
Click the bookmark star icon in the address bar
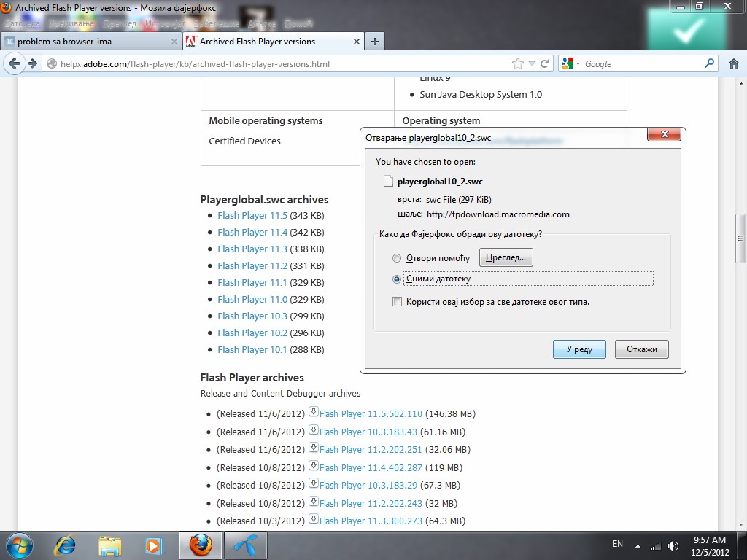pyautogui.click(x=517, y=64)
